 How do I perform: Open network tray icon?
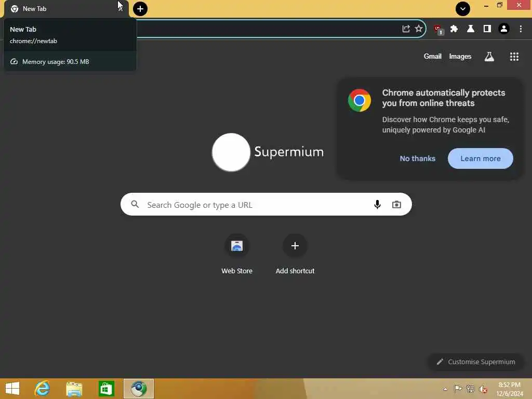tap(470, 389)
